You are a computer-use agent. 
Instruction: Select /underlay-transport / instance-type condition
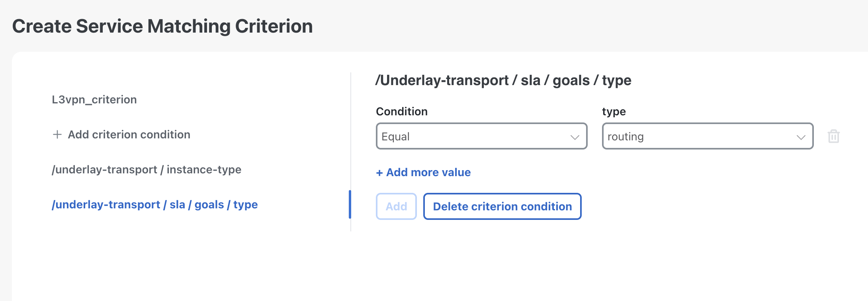[147, 170]
